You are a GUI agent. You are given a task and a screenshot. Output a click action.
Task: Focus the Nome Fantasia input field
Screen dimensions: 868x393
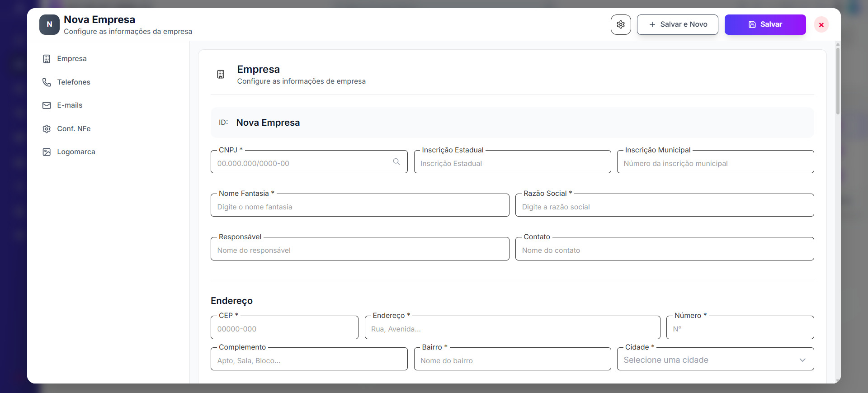[359, 207]
